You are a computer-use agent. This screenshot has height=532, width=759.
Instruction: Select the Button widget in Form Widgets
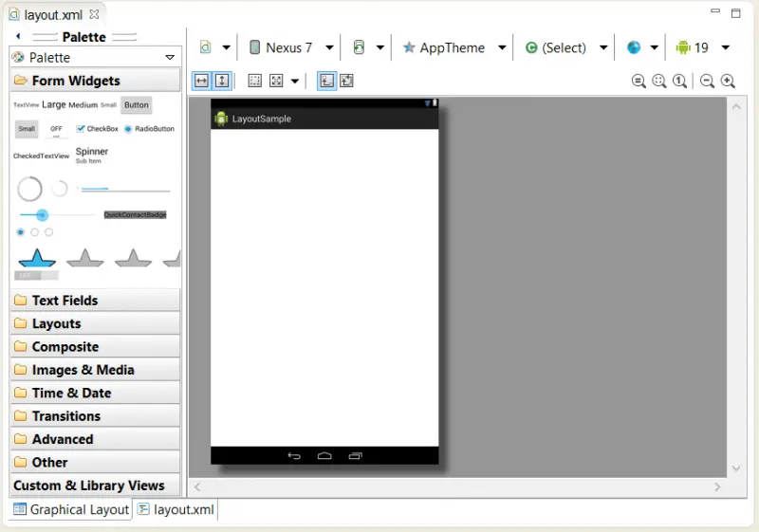coord(137,105)
